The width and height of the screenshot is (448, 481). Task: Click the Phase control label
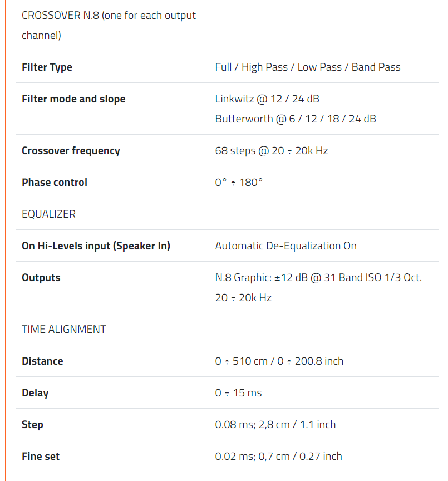click(x=55, y=183)
